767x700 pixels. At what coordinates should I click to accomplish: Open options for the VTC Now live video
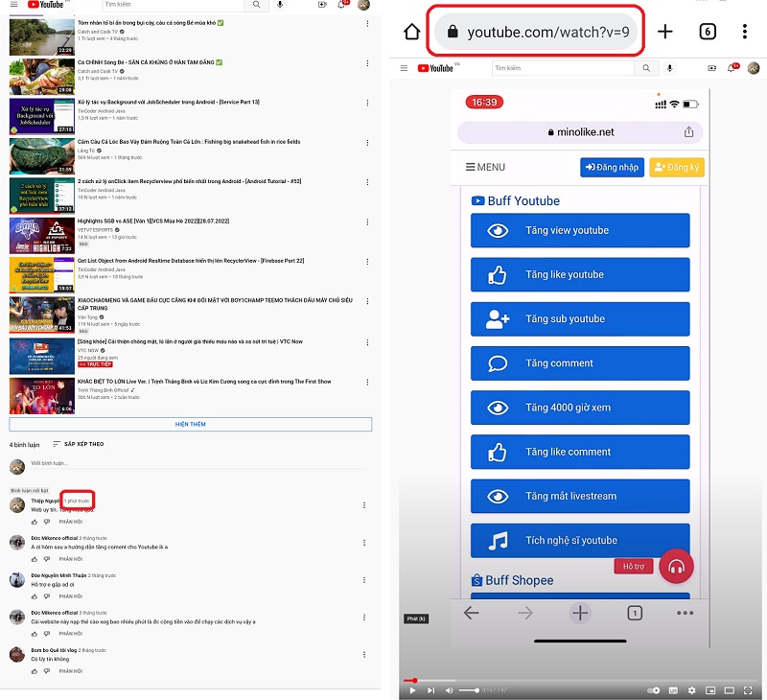367,342
